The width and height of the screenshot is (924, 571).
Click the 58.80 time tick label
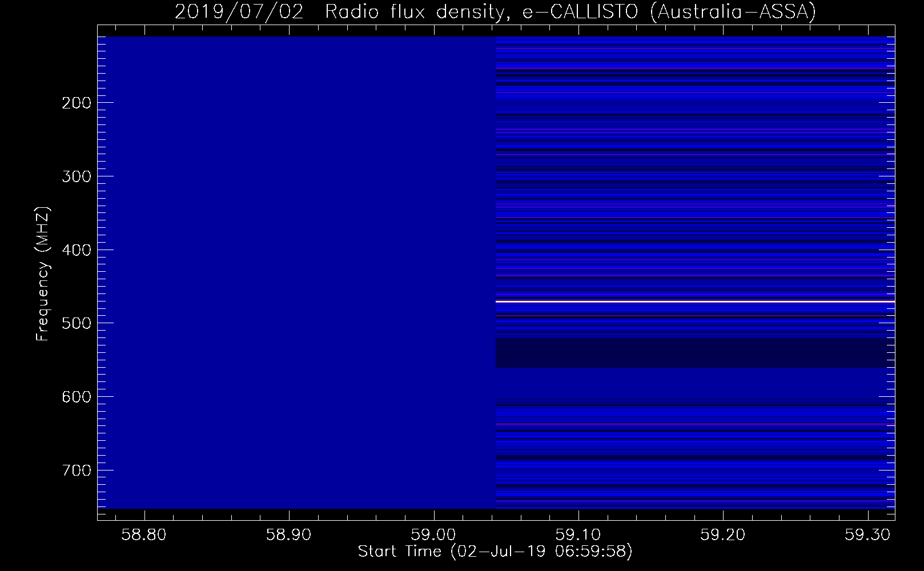(145, 535)
